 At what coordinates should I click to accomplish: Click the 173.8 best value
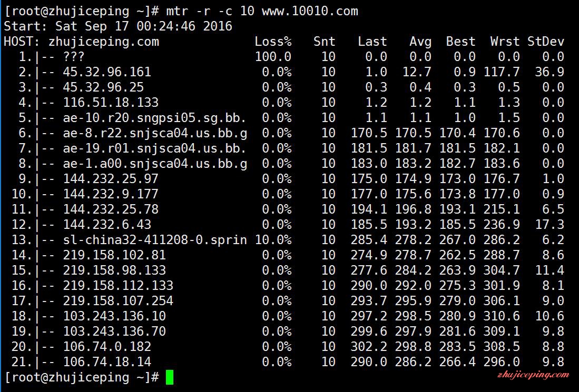(457, 194)
